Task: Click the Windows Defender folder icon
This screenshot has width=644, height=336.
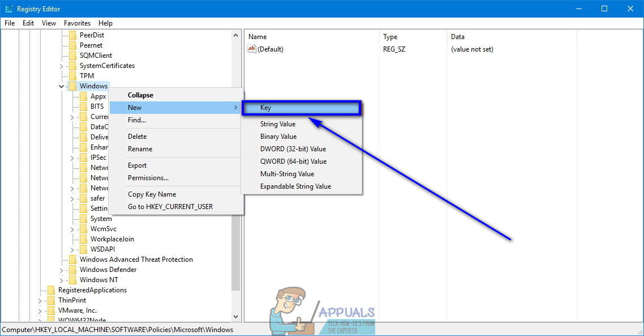Action: click(72, 270)
